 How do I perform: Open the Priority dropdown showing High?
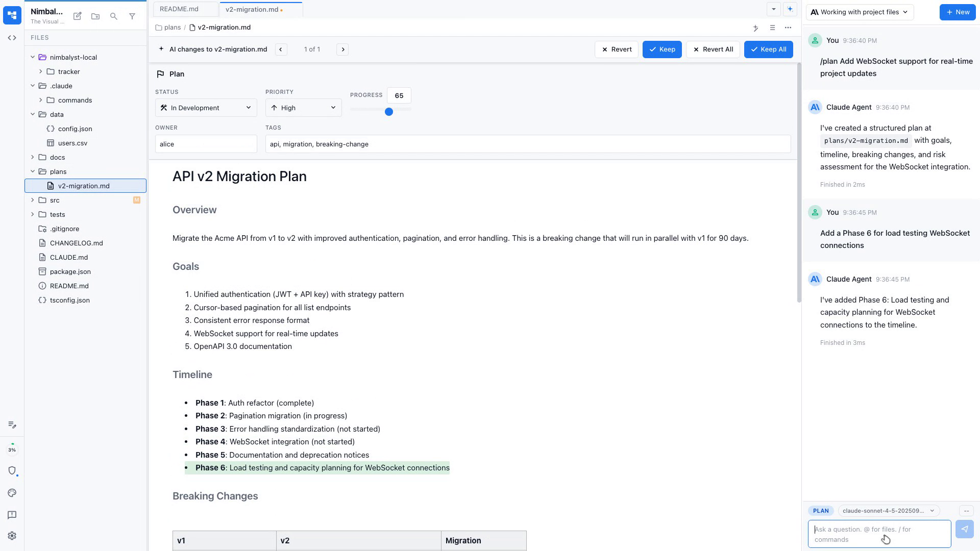tap(303, 108)
